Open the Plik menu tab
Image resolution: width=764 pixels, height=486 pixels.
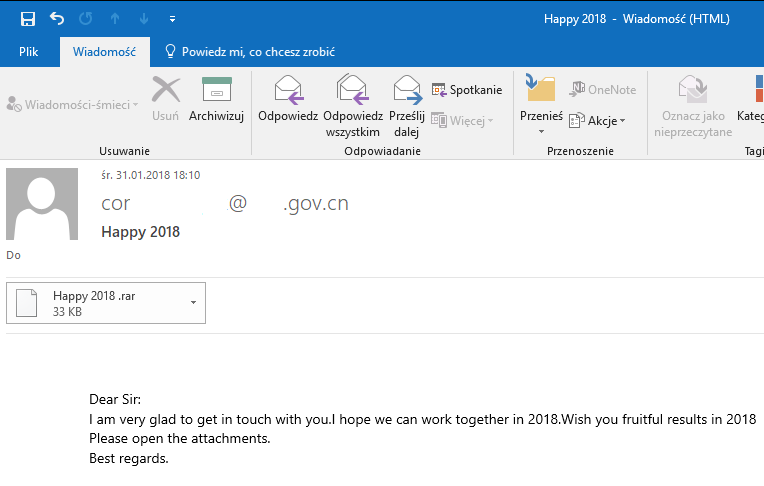tap(30, 52)
